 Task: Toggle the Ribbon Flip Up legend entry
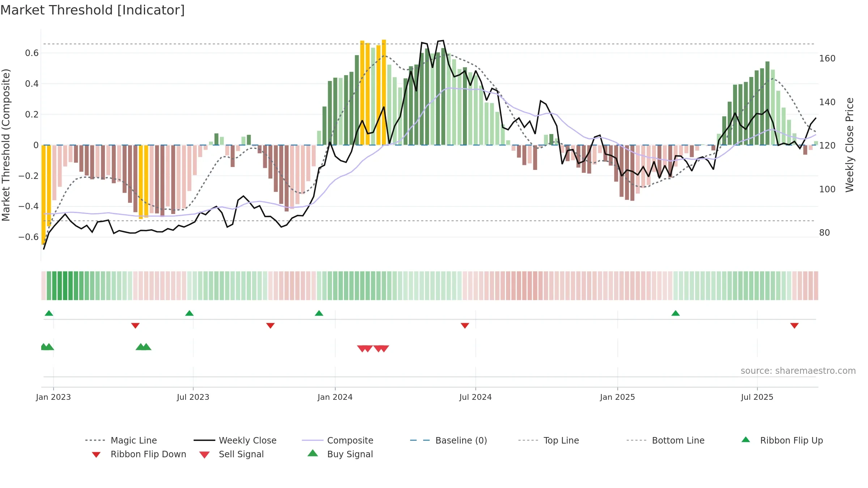782,440
